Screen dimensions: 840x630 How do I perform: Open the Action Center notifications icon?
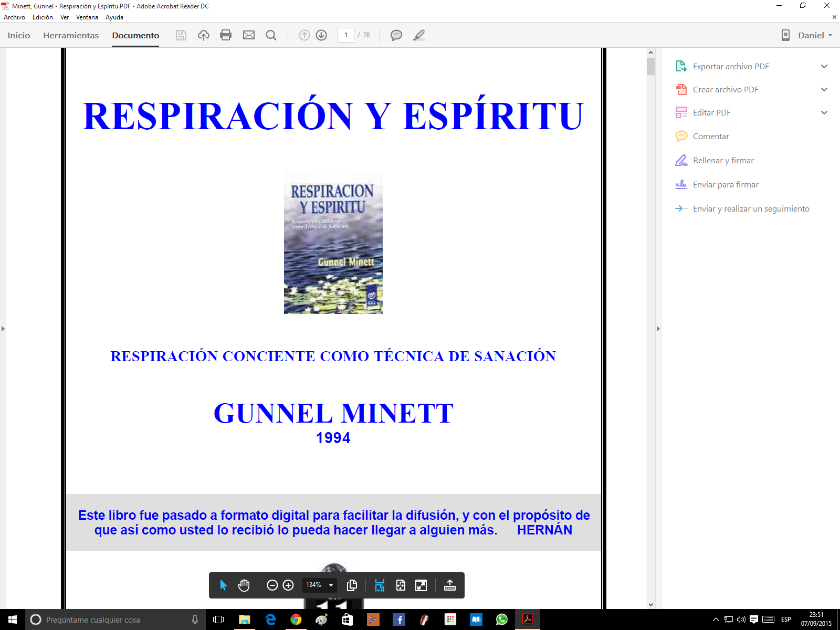tap(754, 619)
